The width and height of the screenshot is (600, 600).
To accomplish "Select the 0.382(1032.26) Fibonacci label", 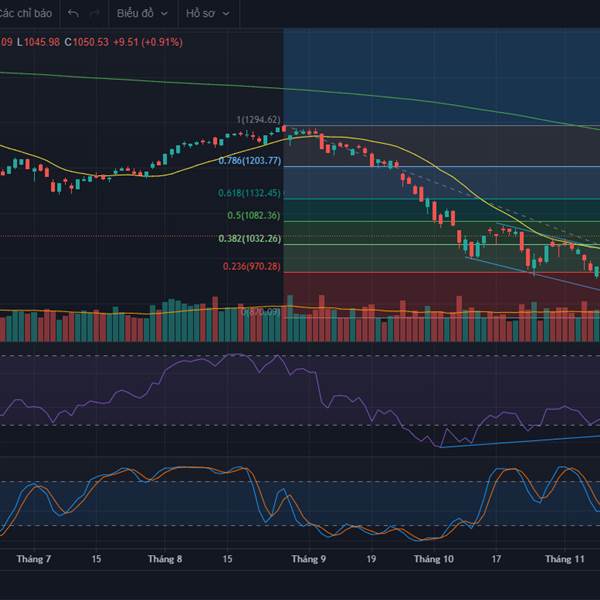I will (249, 239).
